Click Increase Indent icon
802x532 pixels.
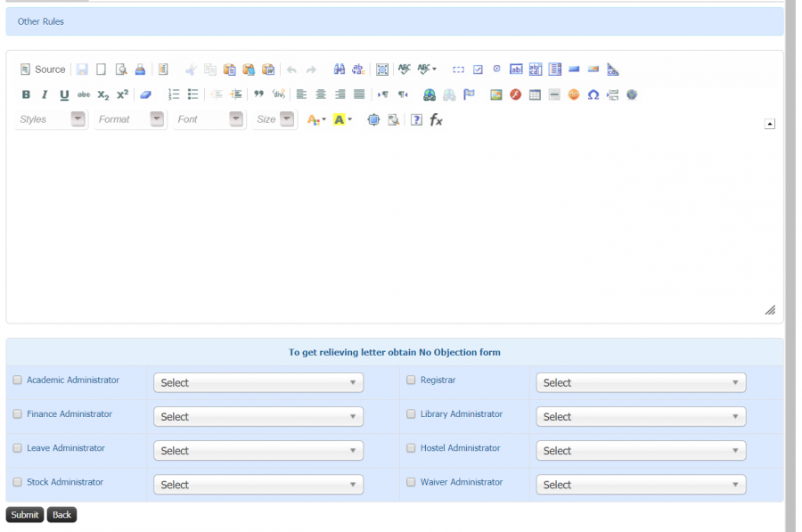pos(236,94)
